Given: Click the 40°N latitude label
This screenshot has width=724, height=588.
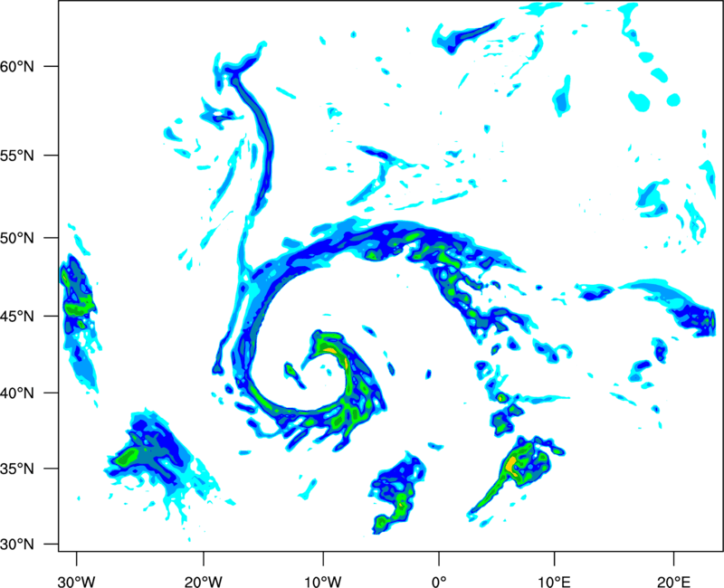Looking at the screenshot, I should click(x=17, y=394).
